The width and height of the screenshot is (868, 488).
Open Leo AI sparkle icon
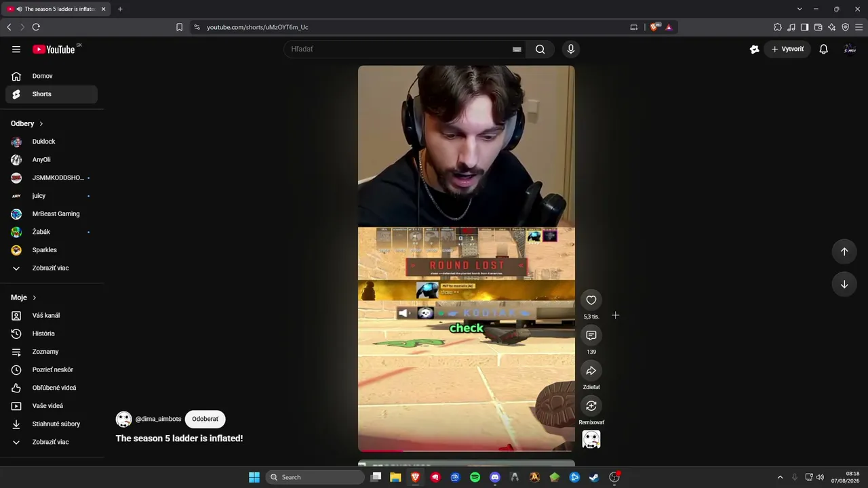(831, 27)
